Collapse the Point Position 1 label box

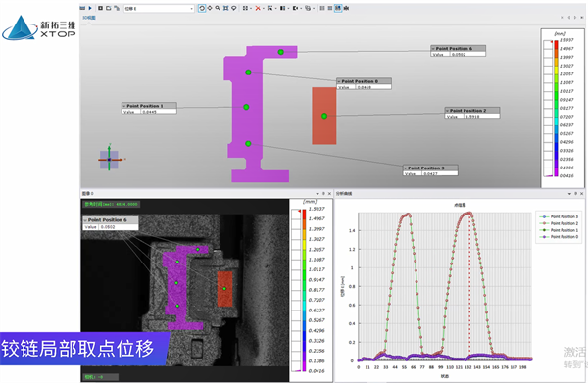124,106
